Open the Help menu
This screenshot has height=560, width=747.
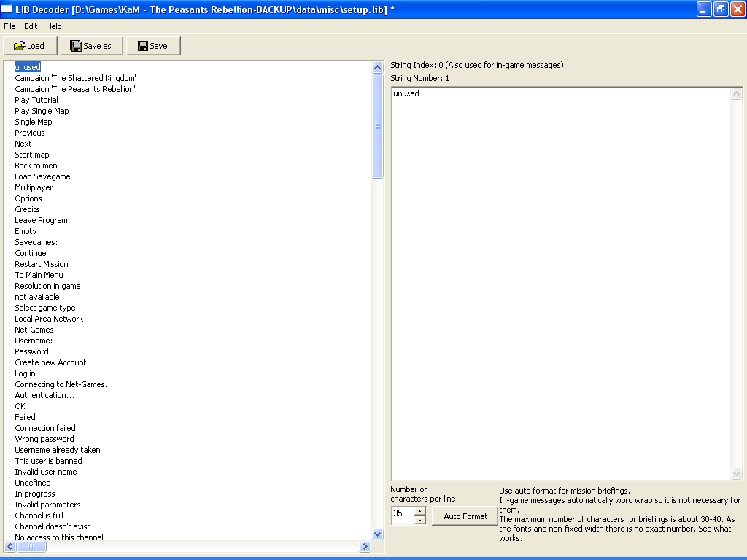pyautogui.click(x=54, y=26)
